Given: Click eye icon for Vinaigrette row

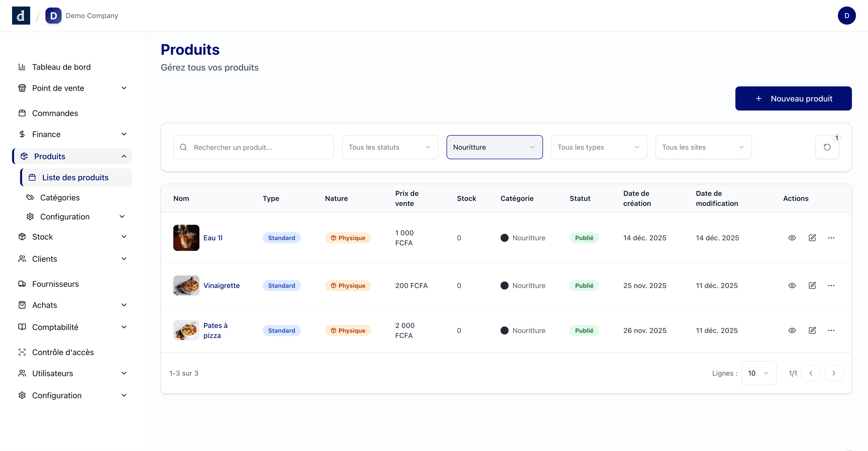Looking at the screenshot, I should 792,285.
